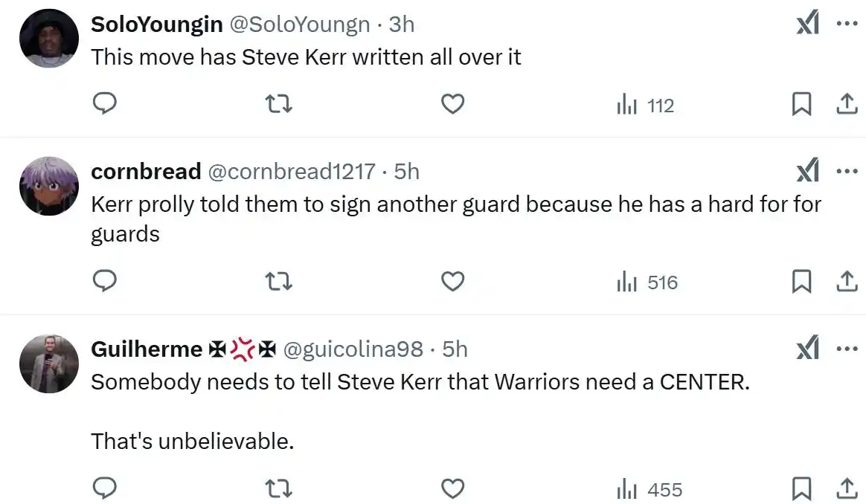The image size is (866, 504).
Task: Open more options for cornbread's tweet
Action: 847,172
